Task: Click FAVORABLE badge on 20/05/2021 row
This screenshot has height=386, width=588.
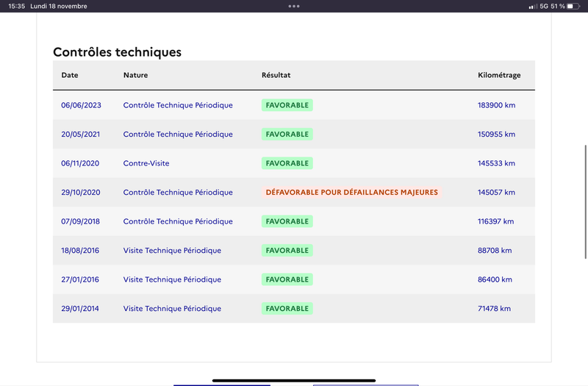Action: click(x=287, y=135)
